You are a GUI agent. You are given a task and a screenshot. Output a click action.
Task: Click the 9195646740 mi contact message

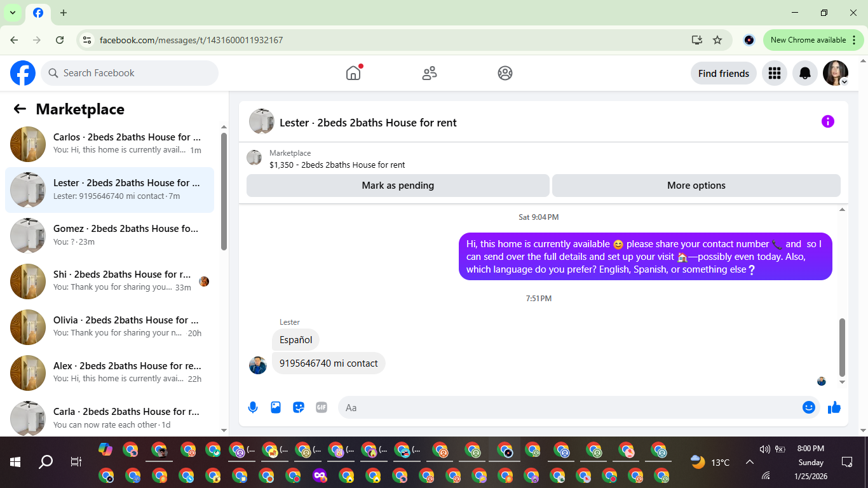pyautogui.click(x=329, y=363)
